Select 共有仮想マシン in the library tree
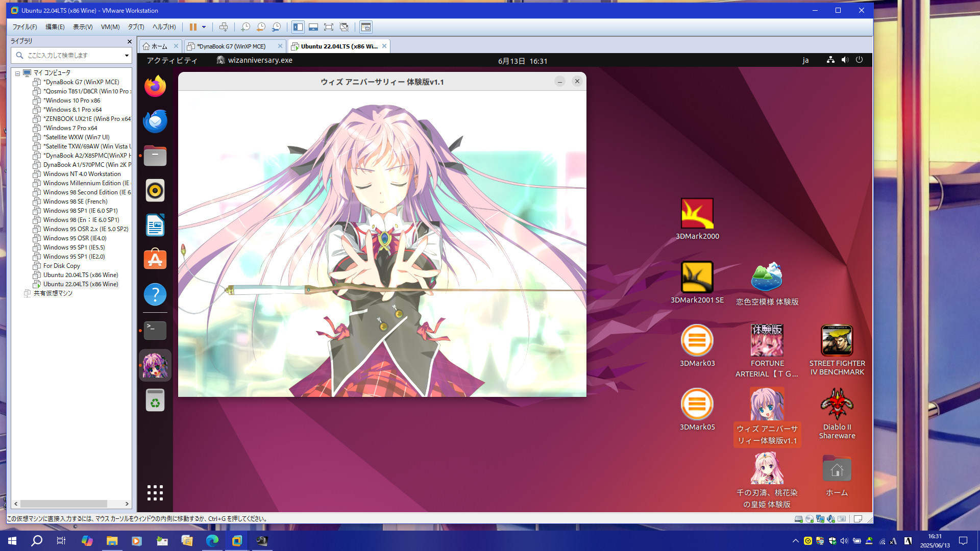The height and width of the screenshot is (551, 980). click(53, 293)
